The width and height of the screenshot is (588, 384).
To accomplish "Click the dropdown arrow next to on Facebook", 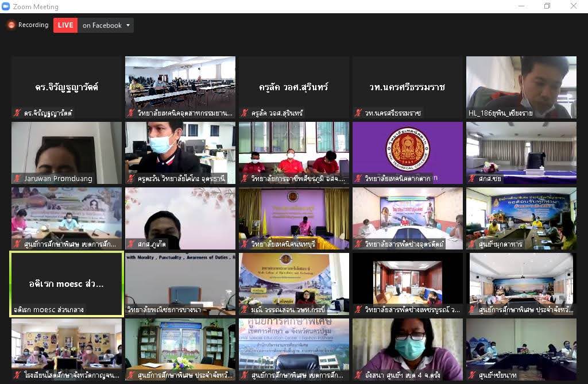I will [127, 25].
